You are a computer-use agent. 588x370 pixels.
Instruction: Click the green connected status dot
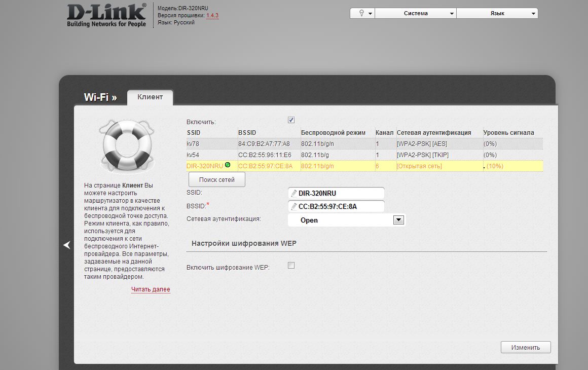(x=228, y=165)
